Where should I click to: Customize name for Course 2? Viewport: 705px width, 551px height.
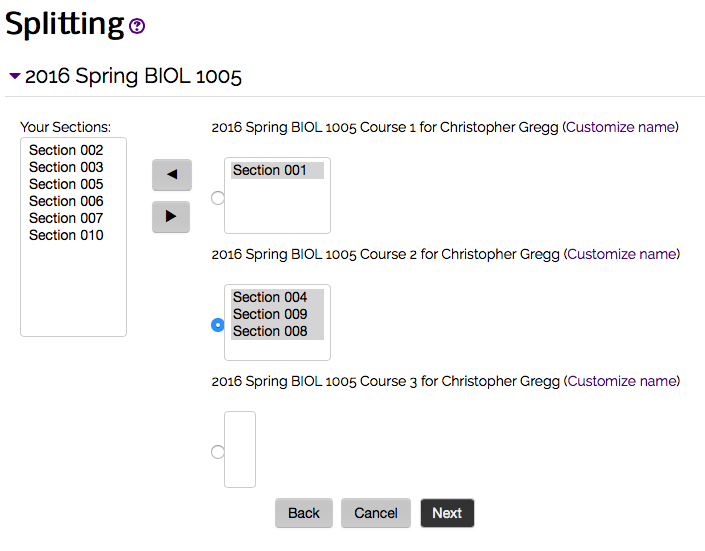(x=622, y=254)
